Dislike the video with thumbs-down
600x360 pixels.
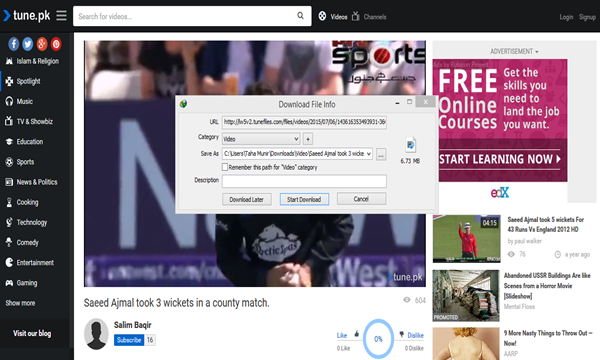point(401,334)
